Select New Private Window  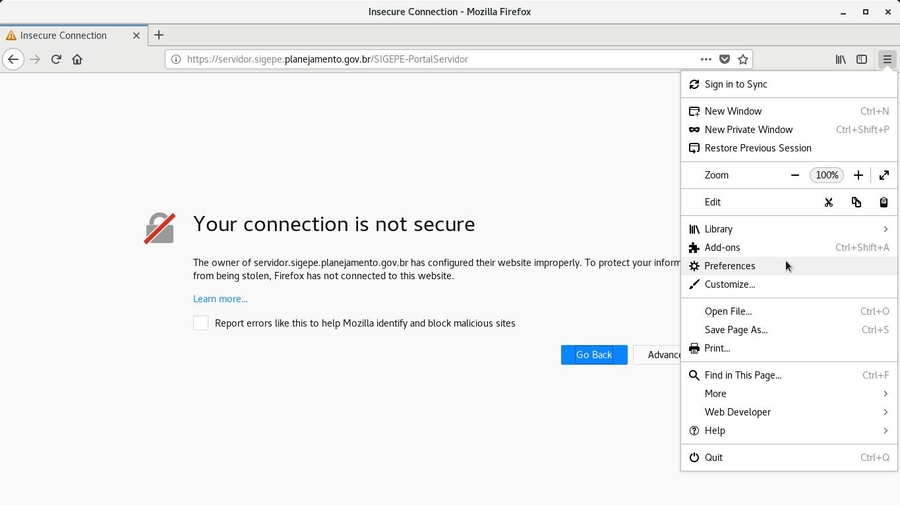tap(748, 130)
